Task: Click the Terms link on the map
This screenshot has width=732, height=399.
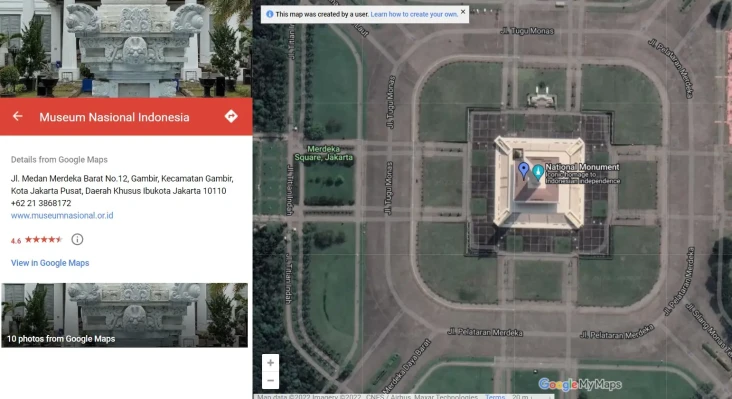Action: tap(495, 396)
